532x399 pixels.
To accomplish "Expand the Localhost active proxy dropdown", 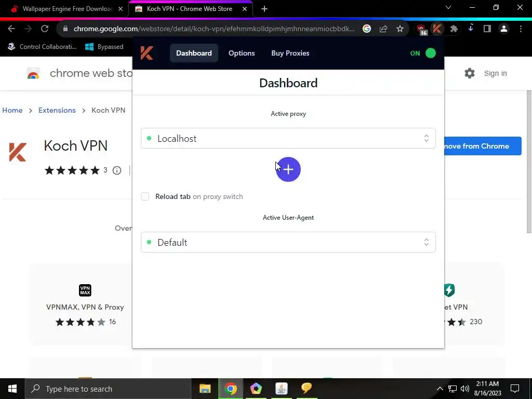I will pos(288,138).
